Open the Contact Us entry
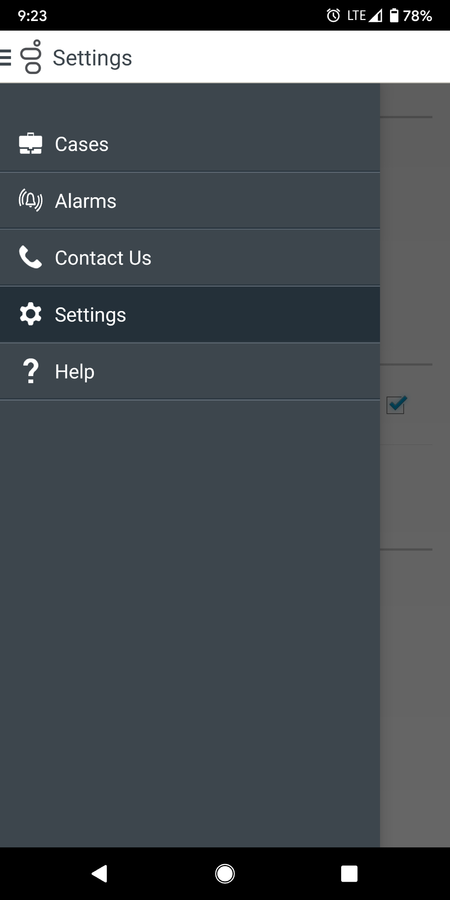This screenshot has height=900, width=450. [x=190, y=258]
